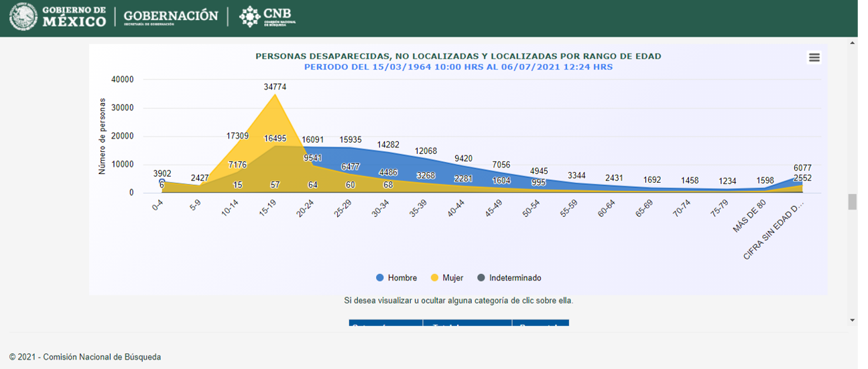Click the page scrollbar thumb
The width and height of the screenshot is (868, 369).
point(853,202)
